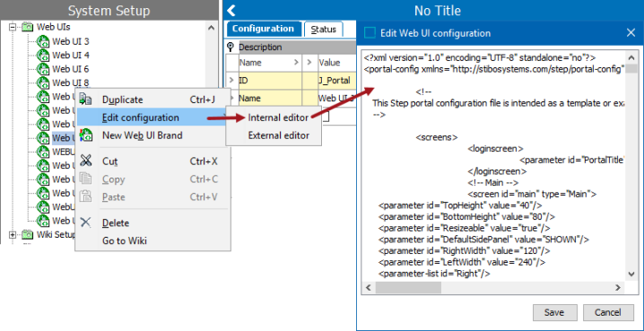Click the pin icon next to Description

coord(231,47)
